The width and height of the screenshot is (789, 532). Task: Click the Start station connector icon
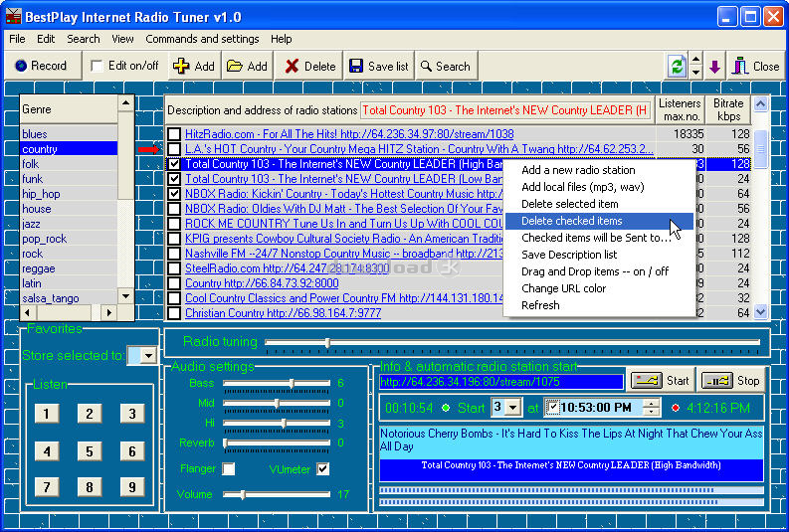coord(646,381)
